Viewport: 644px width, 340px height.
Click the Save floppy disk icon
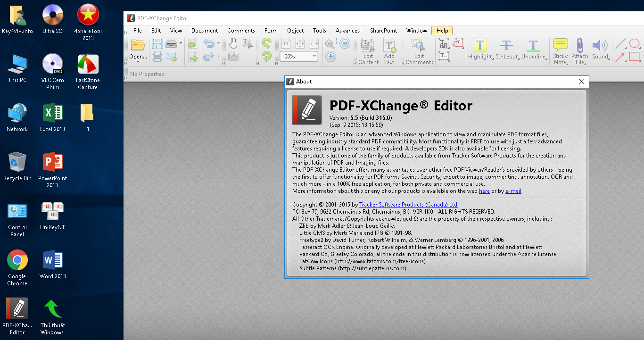[x=157, y=44]
